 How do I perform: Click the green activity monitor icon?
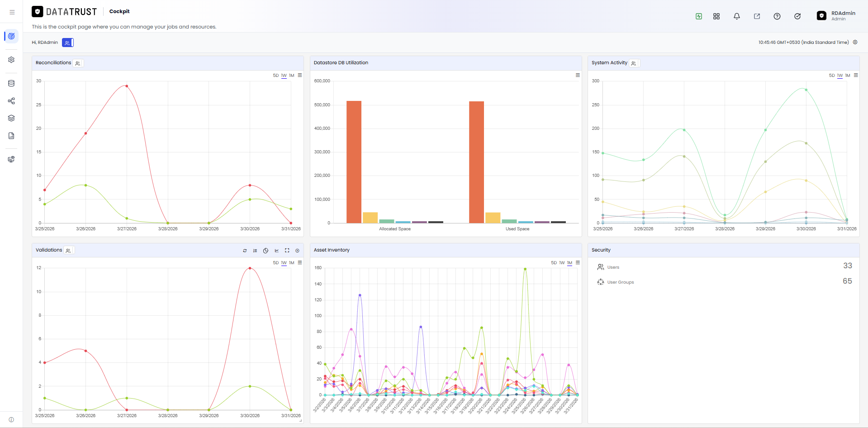(x=698, y=16)
